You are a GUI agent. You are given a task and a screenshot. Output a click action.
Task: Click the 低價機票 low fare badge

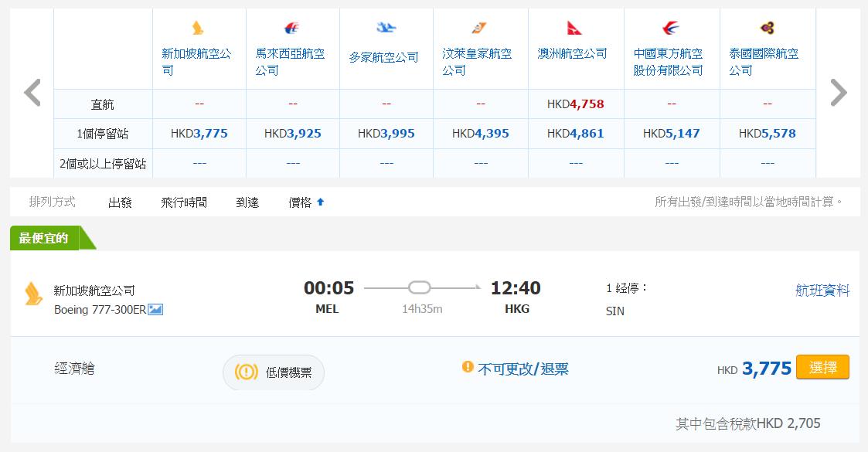pos(274,372)
